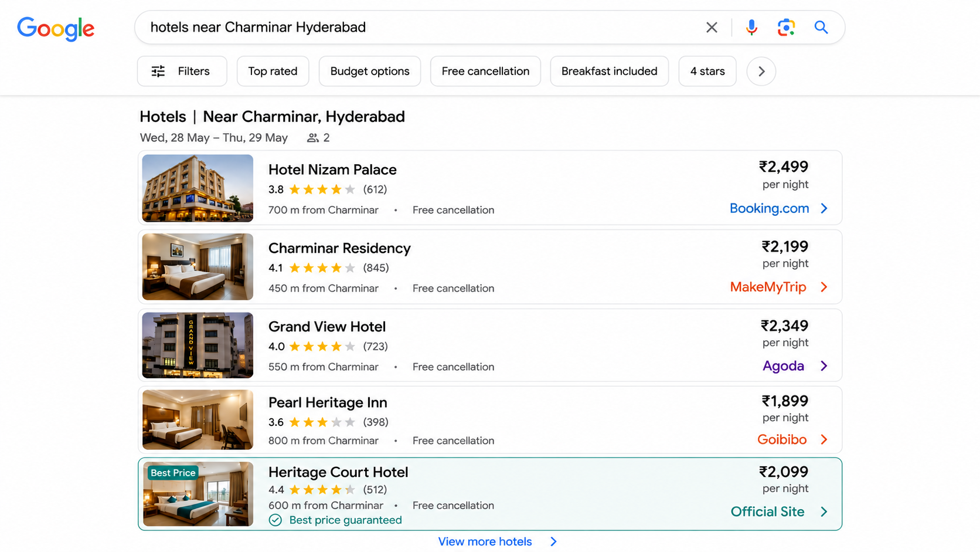
Task: Toggle the Breakfast included filter
Action: [609, 71]
